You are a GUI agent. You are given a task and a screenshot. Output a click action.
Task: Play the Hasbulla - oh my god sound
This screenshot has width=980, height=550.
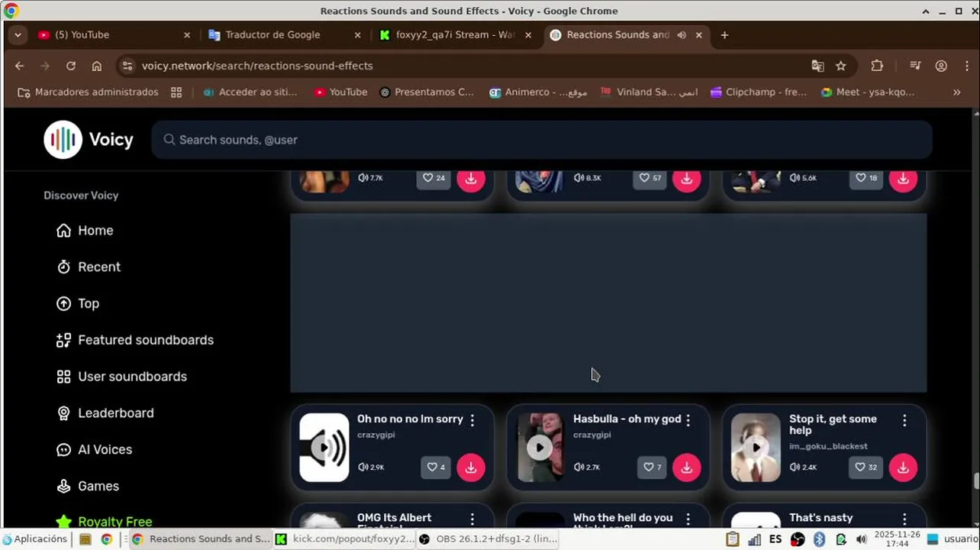tap(540, 448)
